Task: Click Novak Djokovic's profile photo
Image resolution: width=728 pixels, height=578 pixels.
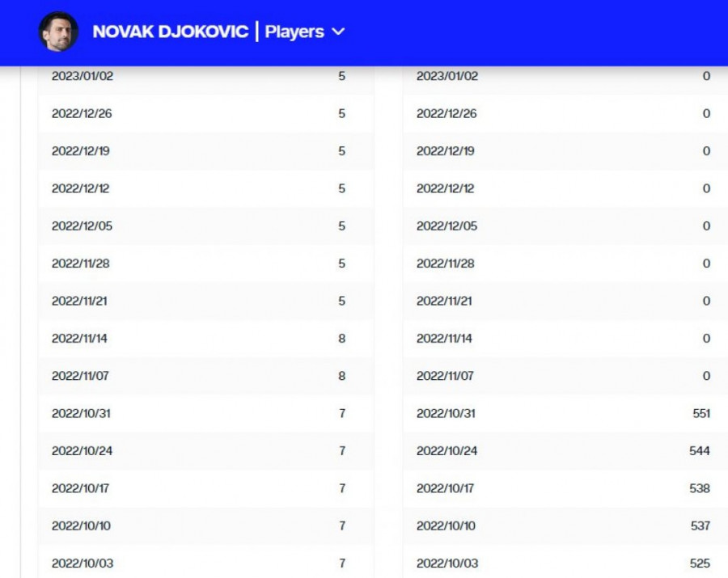Action: [58, 32]
